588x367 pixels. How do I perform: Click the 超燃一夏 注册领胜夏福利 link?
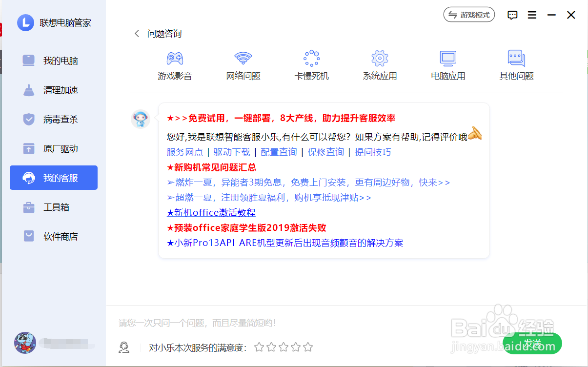[x=269, y=198]
